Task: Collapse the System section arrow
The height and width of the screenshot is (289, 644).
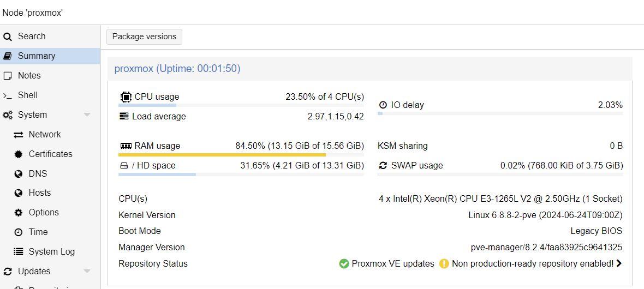Action: tap(87, 115)
